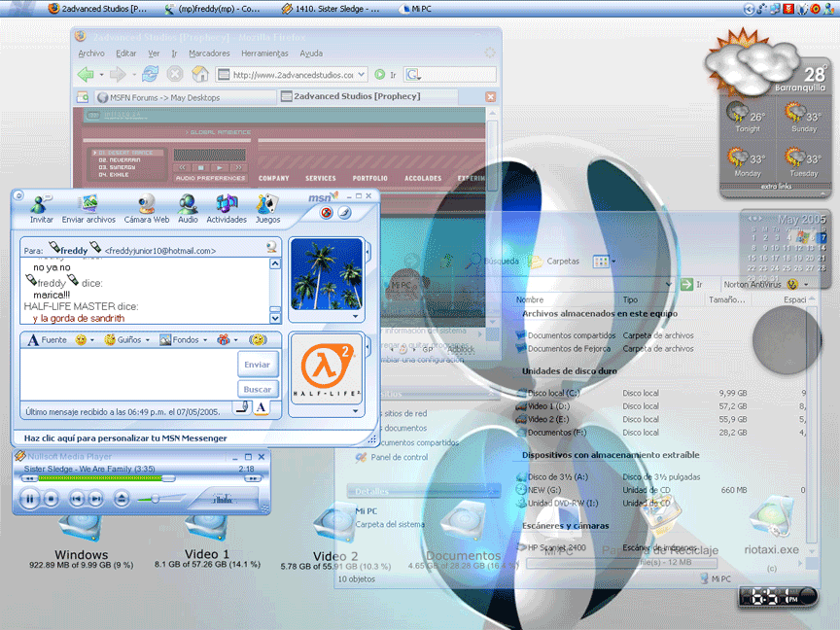Click the riotaxi.exe desktop icon
Image resolution: width=840 pixels, height=630 pixels.
point(771,524)
